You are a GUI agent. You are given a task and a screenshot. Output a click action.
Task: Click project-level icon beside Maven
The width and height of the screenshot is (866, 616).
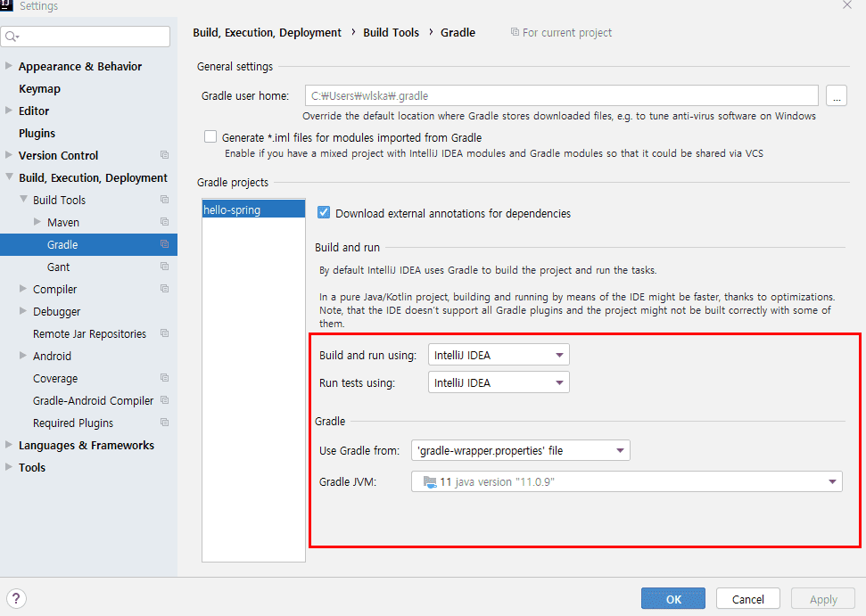coord(165,222)
